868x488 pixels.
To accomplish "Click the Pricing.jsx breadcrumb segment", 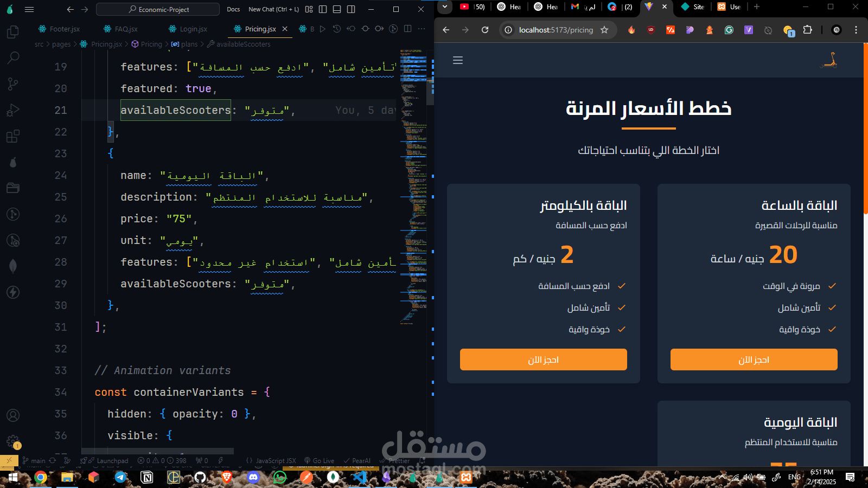I will [x=106, y=44].
